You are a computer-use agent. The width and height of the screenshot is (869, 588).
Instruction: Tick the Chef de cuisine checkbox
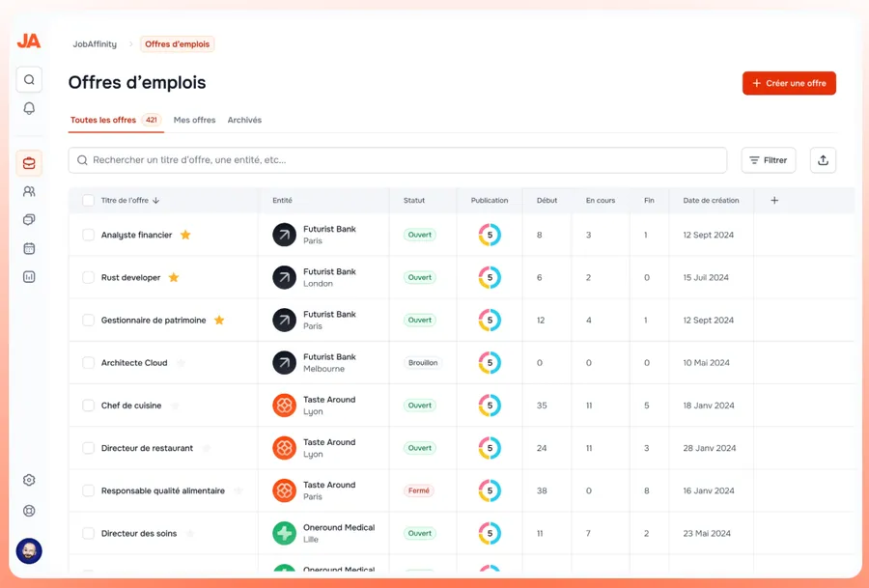(x=88, y=406)
